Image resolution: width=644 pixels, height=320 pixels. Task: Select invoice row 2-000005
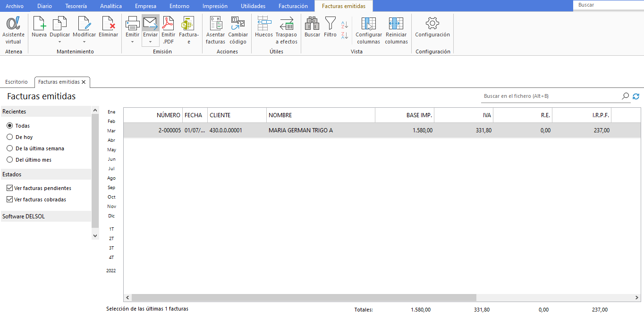382,130
